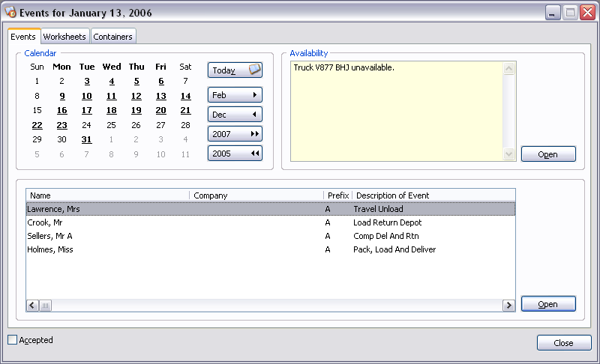This screenshot has width=600, height=364.
Task: Click the app icon in title bar
Action: pos(10,13)
